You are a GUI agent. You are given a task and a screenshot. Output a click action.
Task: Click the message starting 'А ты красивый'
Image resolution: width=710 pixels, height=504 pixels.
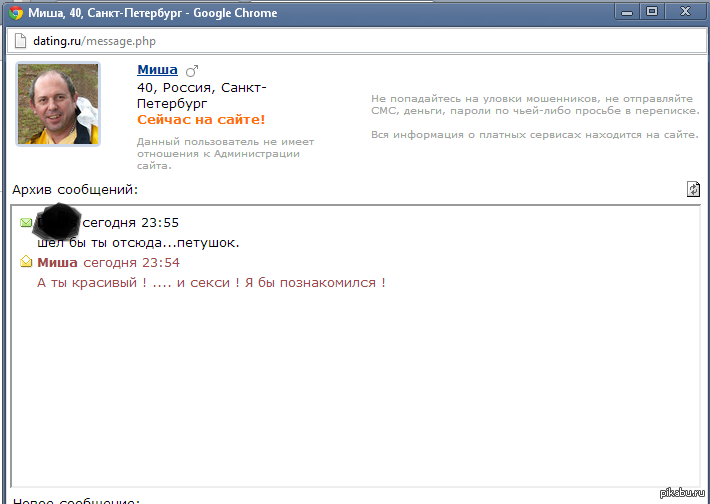pyautogui.click(x=211, y=283)
